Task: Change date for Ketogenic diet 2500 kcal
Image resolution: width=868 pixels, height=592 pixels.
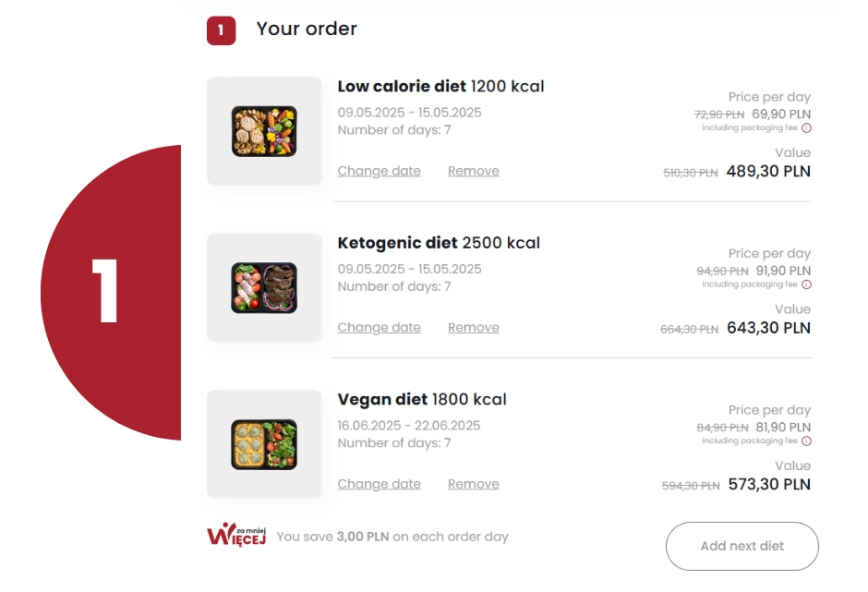Action: 380,328
